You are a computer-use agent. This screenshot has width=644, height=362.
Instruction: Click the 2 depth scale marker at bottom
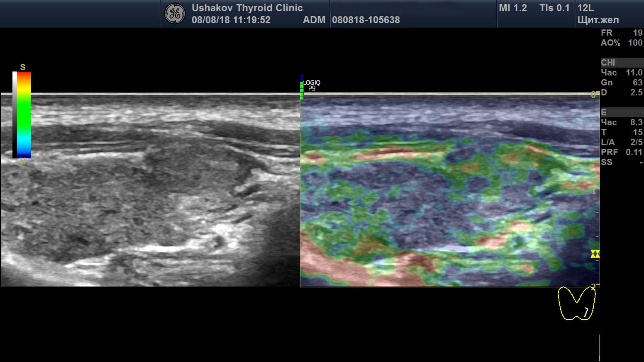593,287
